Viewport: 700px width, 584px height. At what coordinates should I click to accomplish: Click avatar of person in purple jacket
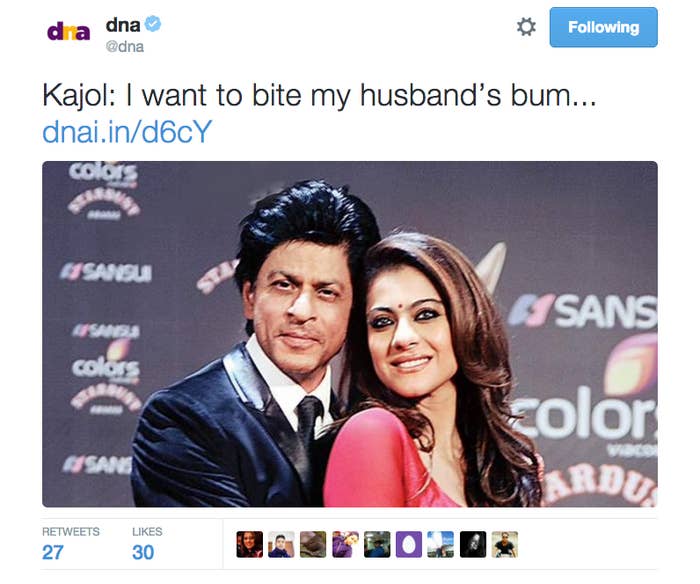(345, 544)
